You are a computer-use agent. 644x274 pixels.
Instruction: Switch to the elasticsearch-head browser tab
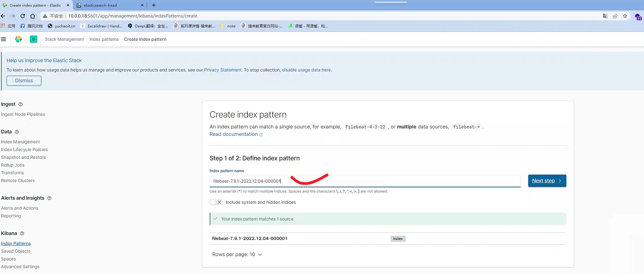coord(100,5)
